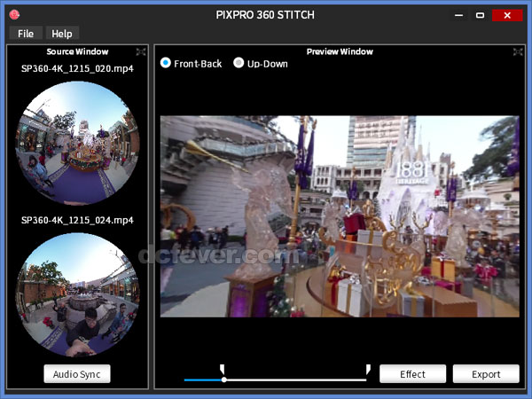Click the Export button
The image size is (532, 399).
[x=486, y=374]
